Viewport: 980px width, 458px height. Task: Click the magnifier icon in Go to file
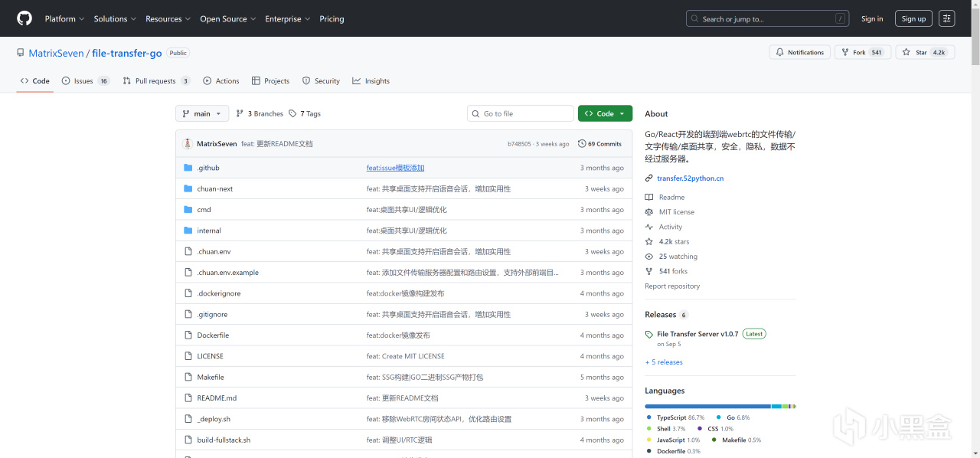pos(476,113)
